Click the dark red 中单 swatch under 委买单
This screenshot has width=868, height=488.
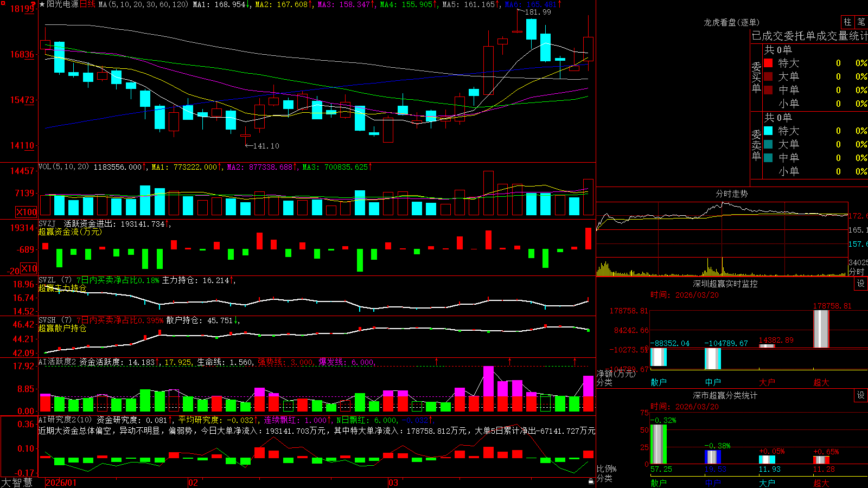(x=768, y=90)
